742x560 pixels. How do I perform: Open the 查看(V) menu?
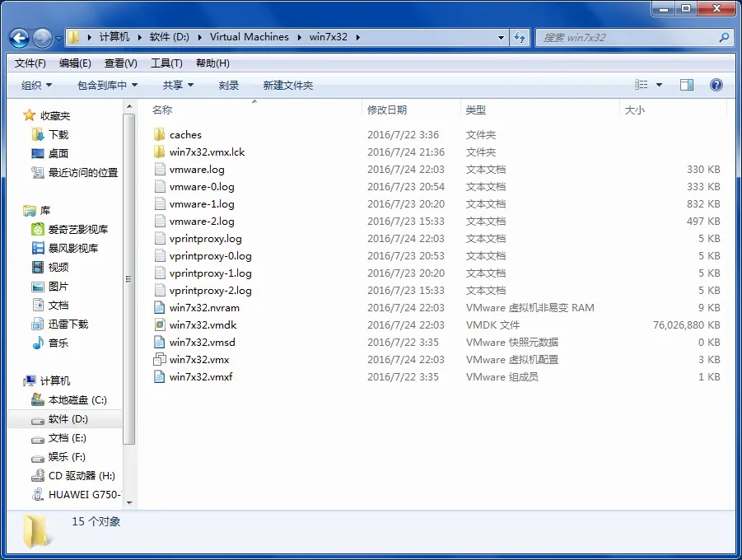coord(121,63)
